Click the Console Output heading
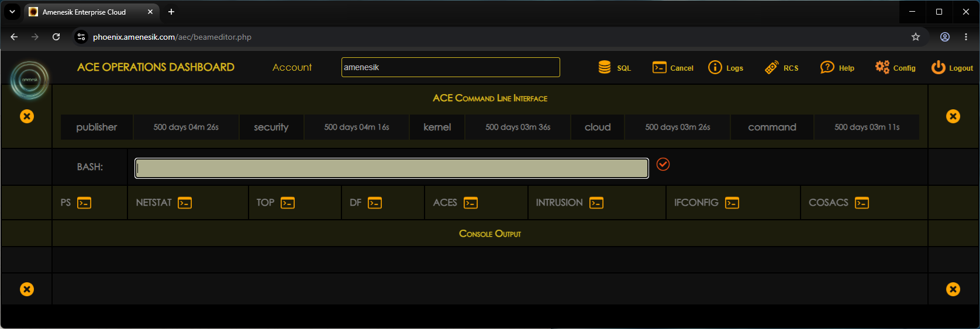 tap(490, 233)
